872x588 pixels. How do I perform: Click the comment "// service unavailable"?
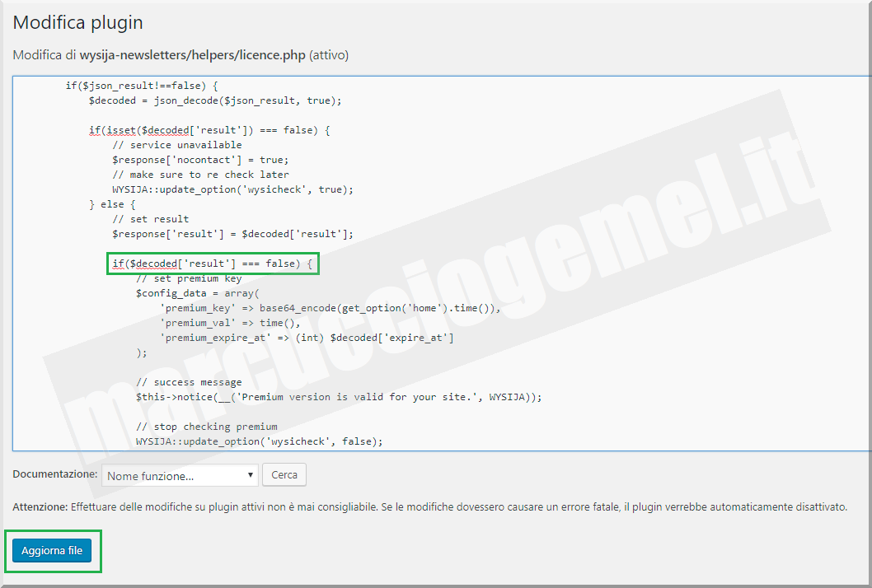[x=177, y=145]
